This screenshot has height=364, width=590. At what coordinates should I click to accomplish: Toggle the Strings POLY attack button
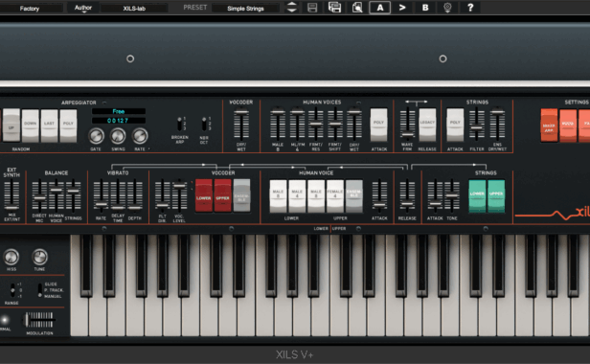click(455, 125)
